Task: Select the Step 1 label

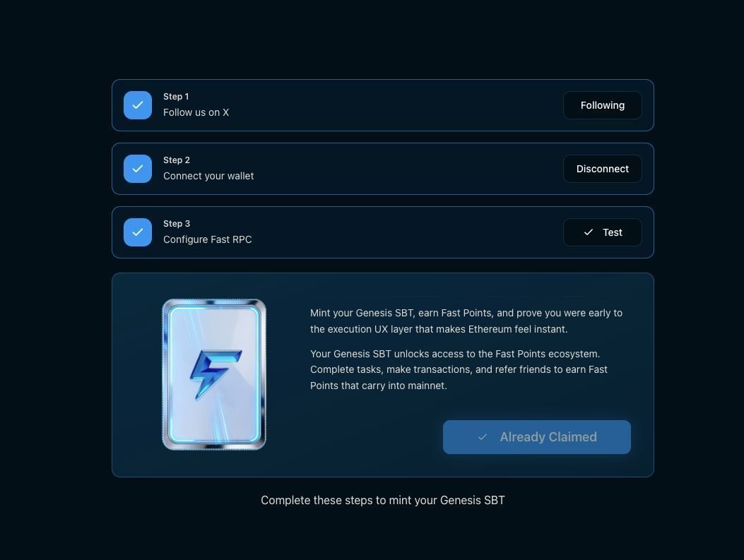Action: [176, 97]
